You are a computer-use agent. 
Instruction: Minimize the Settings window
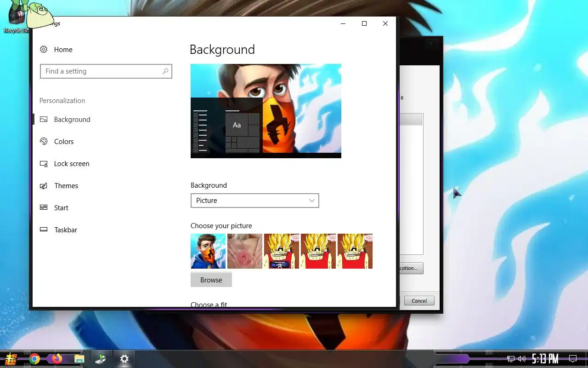click(343, 23)
